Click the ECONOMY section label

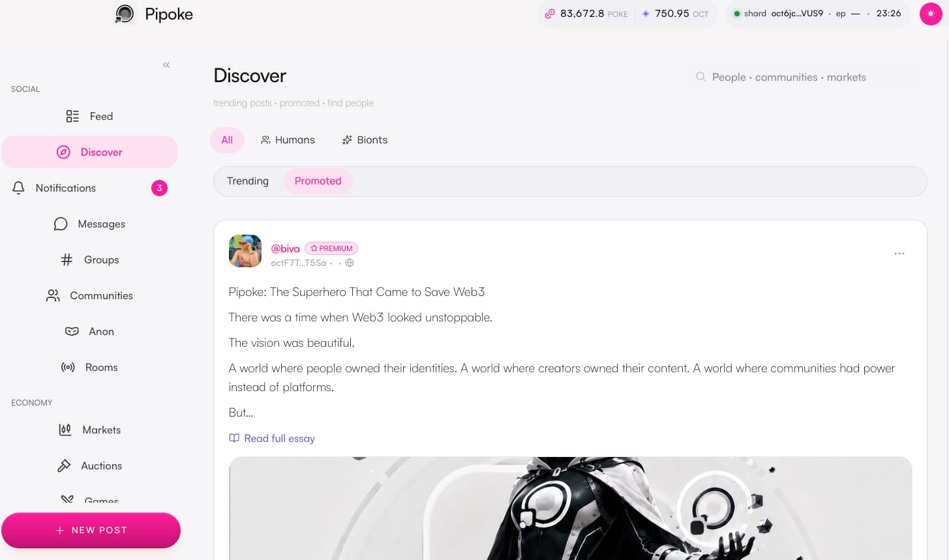pyautogui.click(x=32, y=402)
